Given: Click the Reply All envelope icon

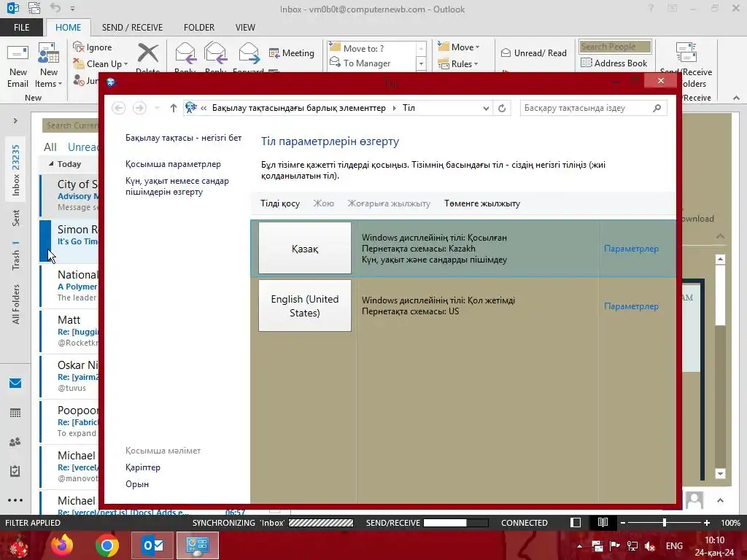Looking at the screenshot, I should (215, 53).
